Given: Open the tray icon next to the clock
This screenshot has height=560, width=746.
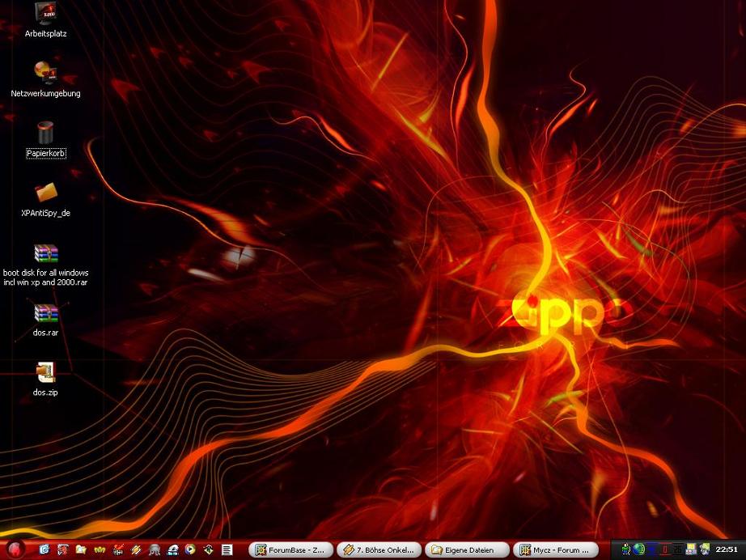Looking at the screenshot, I should tap(704, 549).
